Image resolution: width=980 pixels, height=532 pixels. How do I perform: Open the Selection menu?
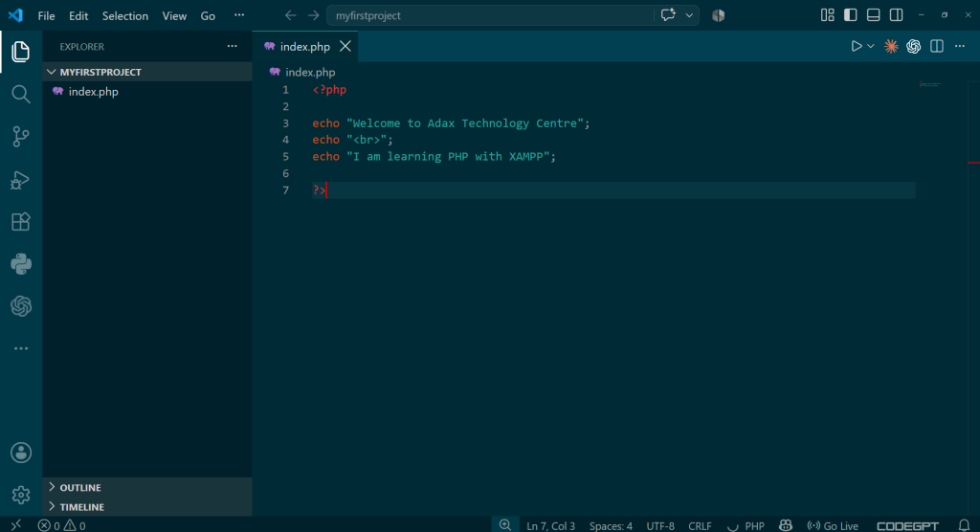(125, 15)
